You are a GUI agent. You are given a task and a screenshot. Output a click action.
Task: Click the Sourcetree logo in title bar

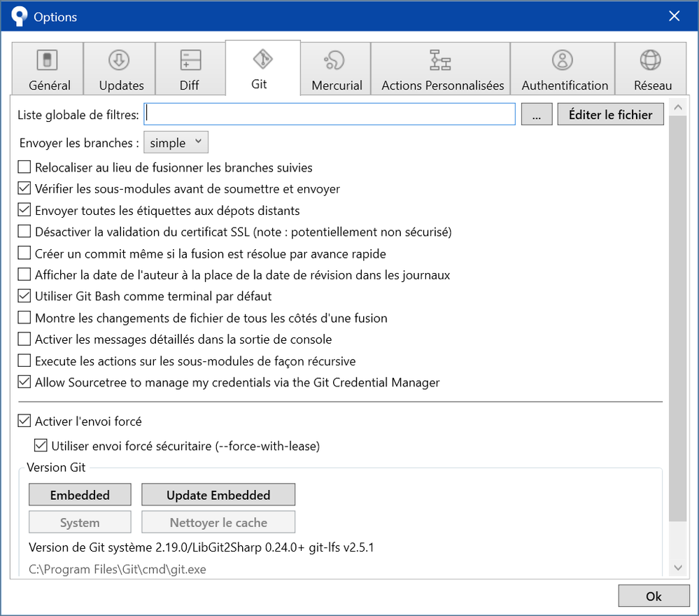pyautogui.click(x=19, y=17)
